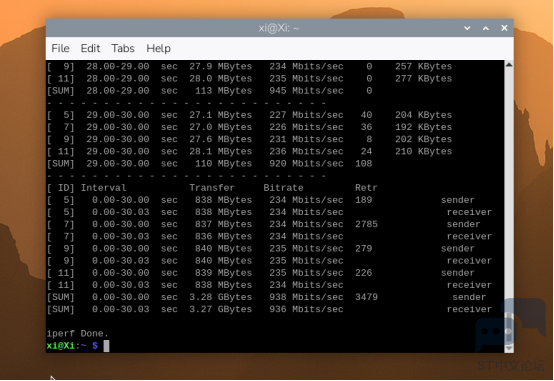Click the '27.9 MBytes' transfer value
554x381 pixels.
pyautogui.click(x=220, y=66)
